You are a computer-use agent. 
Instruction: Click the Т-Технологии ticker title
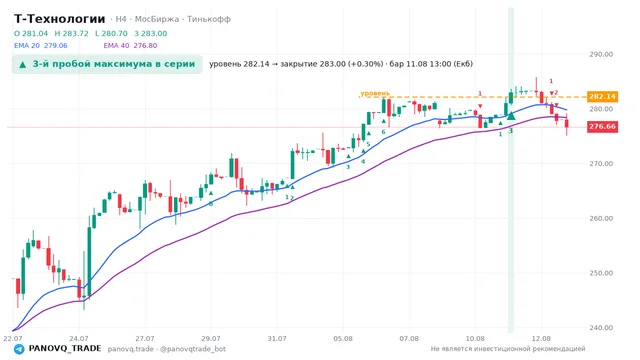[x=60, y=19]
